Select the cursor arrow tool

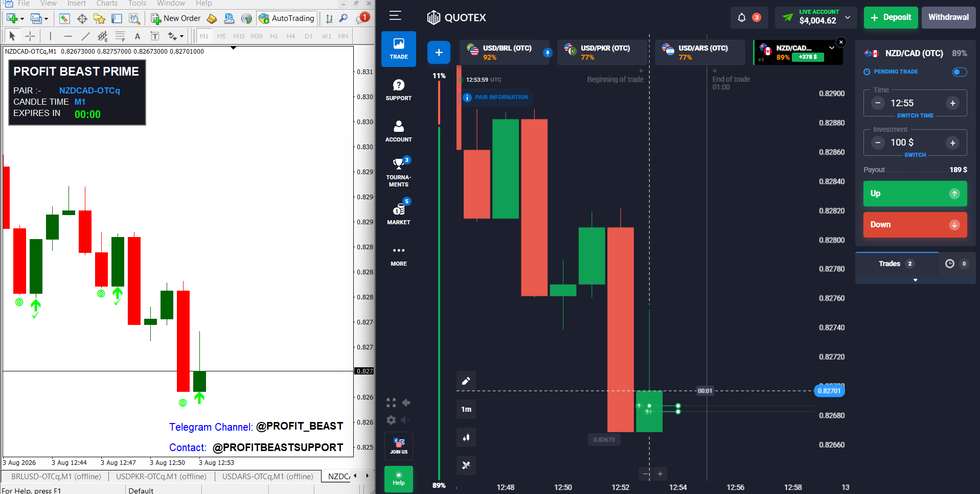[12, 36]
